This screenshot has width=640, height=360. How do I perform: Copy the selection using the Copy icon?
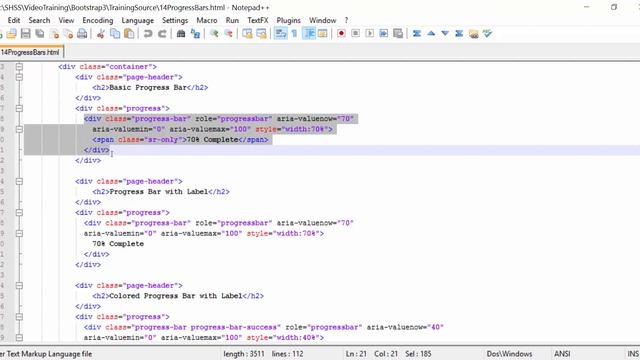click(x=115, y=33)
